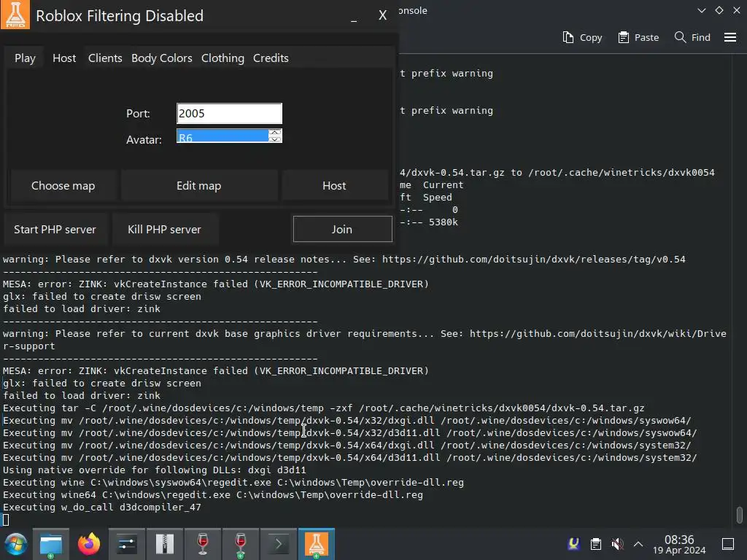Image resolution: width=747 pixels, height=560 pixels.
Task: Open the settings sliders taskbar icon
Action: click(127, 544)
